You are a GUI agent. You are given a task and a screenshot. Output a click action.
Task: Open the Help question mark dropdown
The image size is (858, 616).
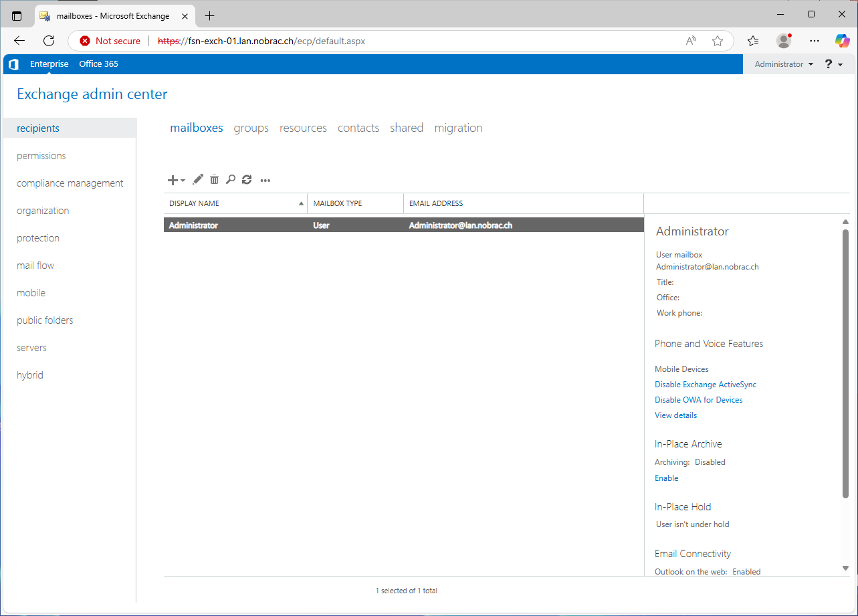(833, 64)
